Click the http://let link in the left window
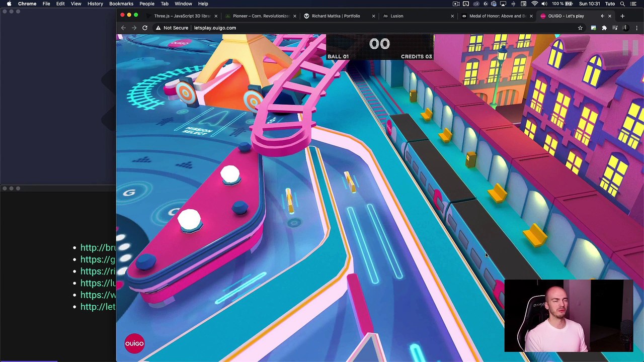Screen dimensions: 644x362 point(98,307)
